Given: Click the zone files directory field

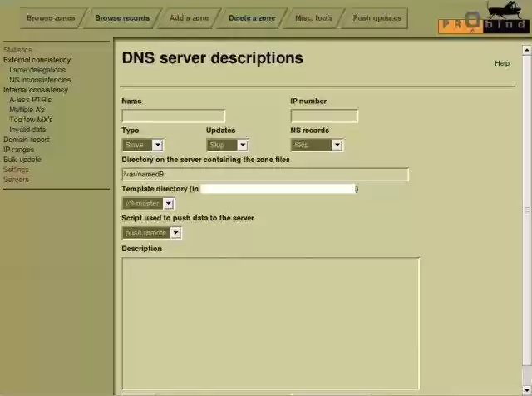Looking at the screenshot, I should pos(265,174).
